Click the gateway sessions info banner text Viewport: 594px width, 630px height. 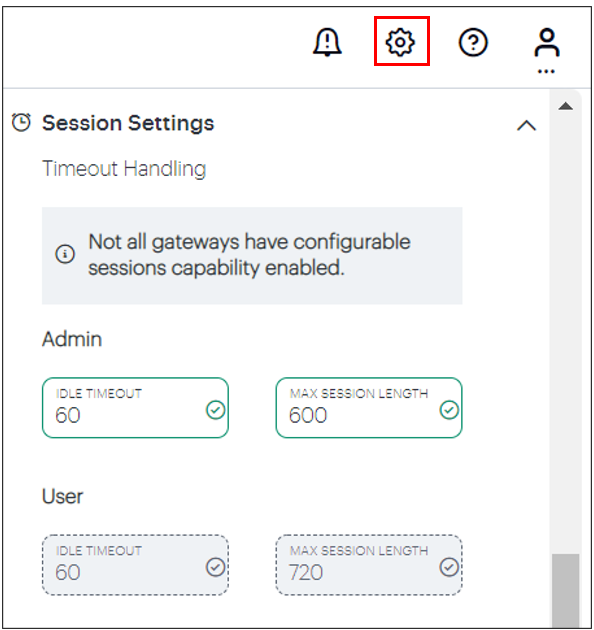coord(249,255)
